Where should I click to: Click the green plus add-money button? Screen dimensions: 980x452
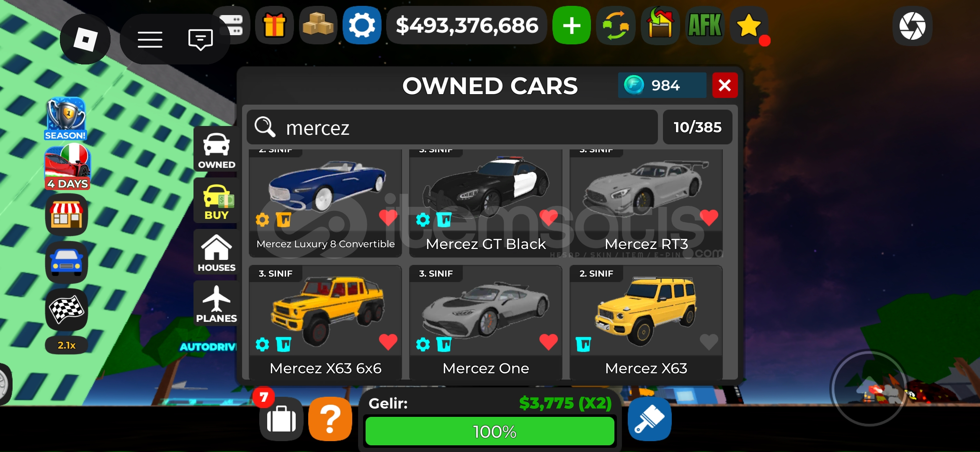pos(572,25)
